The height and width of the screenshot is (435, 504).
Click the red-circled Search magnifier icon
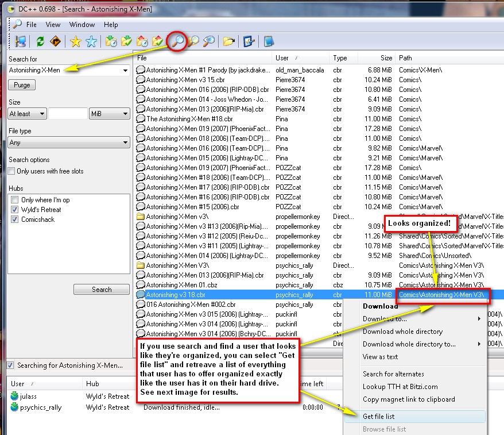pyautogui.click(x=178, y=41)
